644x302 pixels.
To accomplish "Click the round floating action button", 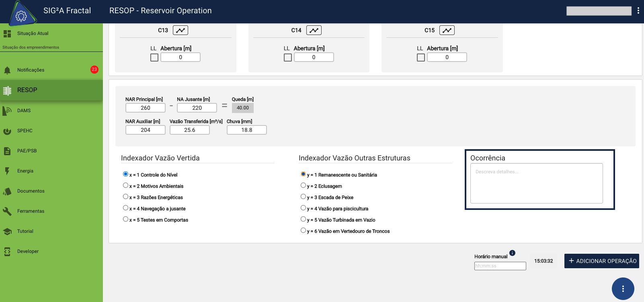I will click(623, 288).
